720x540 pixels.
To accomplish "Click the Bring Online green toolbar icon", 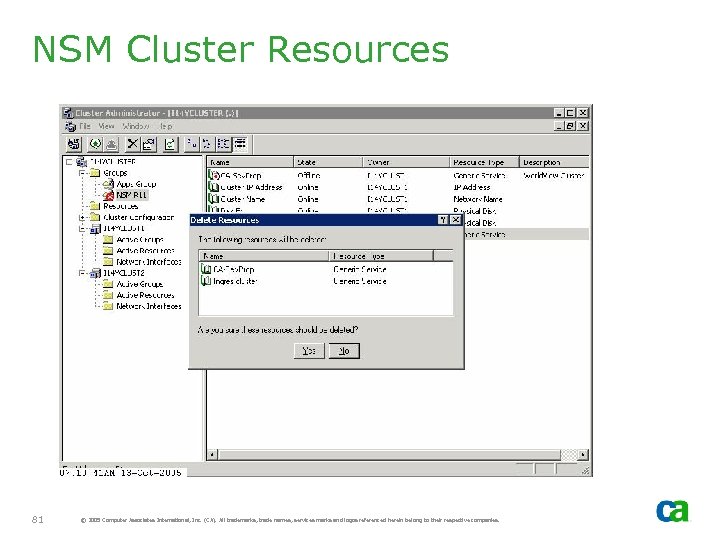I will coord(96,145).
